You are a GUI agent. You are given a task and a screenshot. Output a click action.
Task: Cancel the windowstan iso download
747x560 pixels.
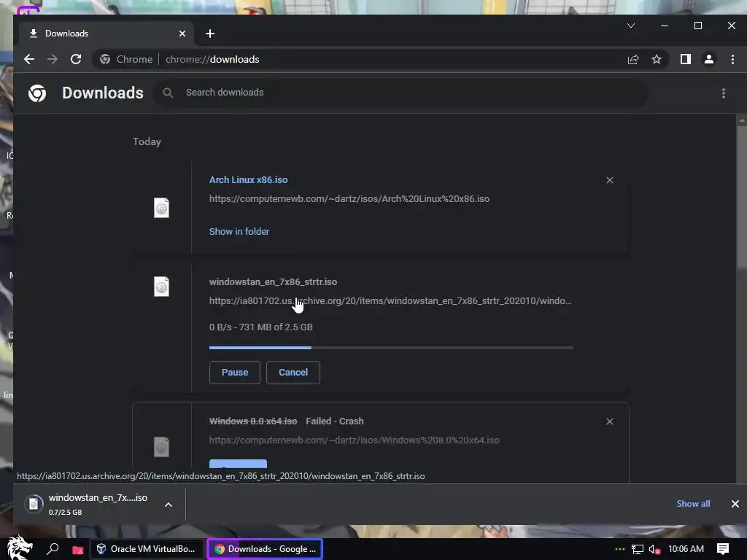(x=293, y=373)
